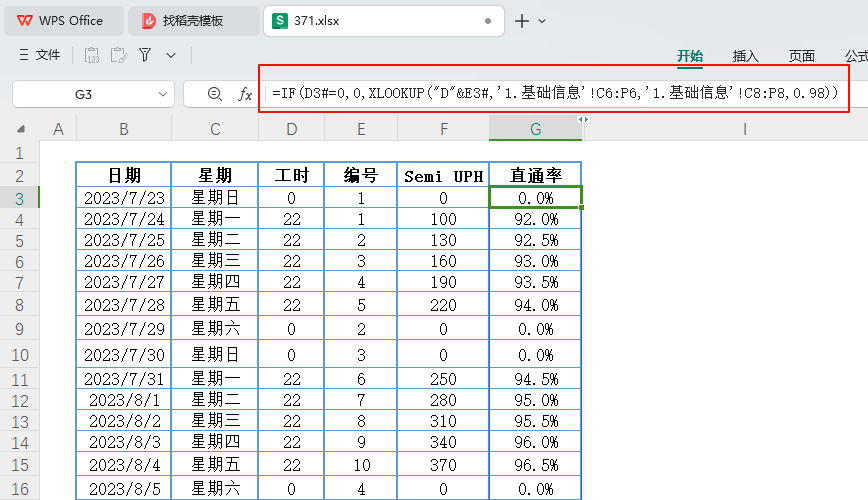
Task: Select cell with date 2023/8/5
Action: pos(123,489)
